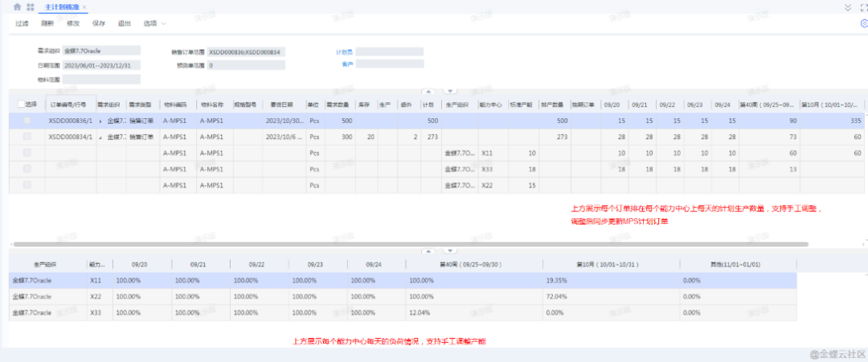Click the down arrow above the order grid
The height and width of the screenshot is (362, 868).
(451, 91)
